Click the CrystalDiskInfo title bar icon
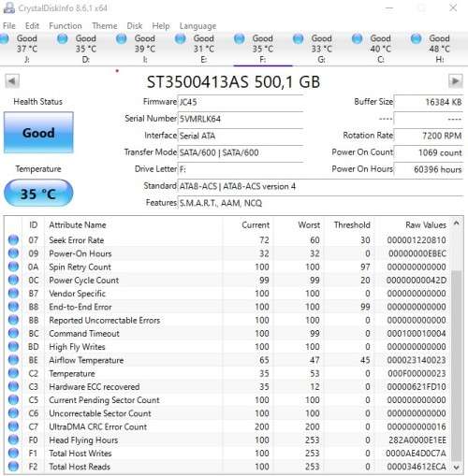The width and height of the screenshot is (468, 476). click(x=8, y=7)
